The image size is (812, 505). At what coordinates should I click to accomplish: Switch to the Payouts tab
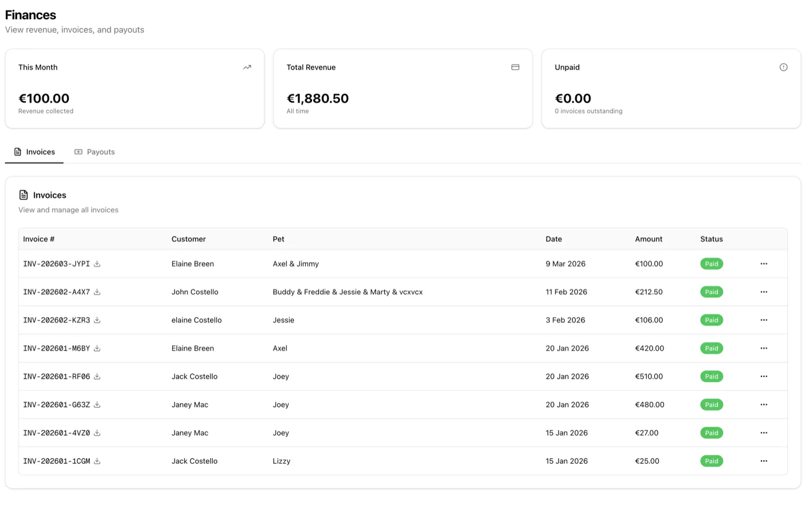(x=95, y=151)
